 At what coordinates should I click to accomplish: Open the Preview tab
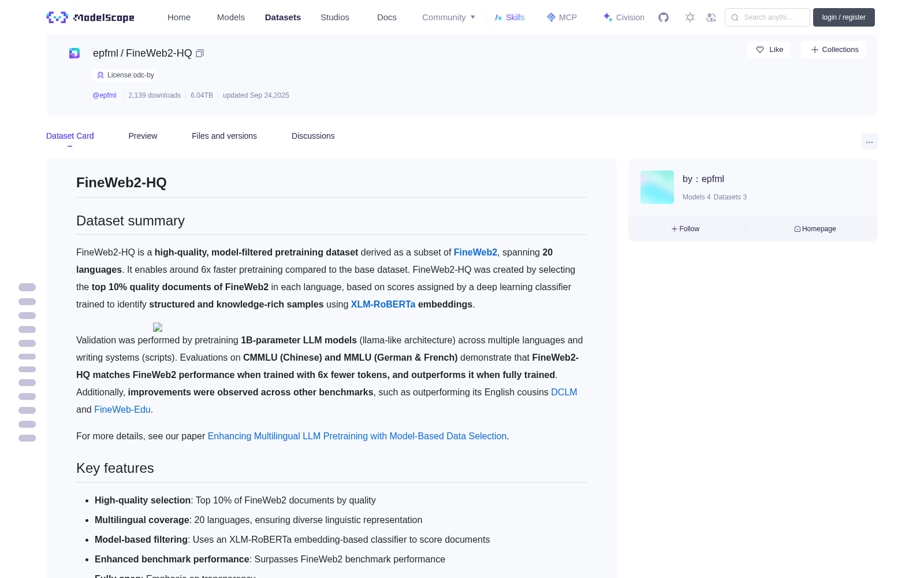143,136
